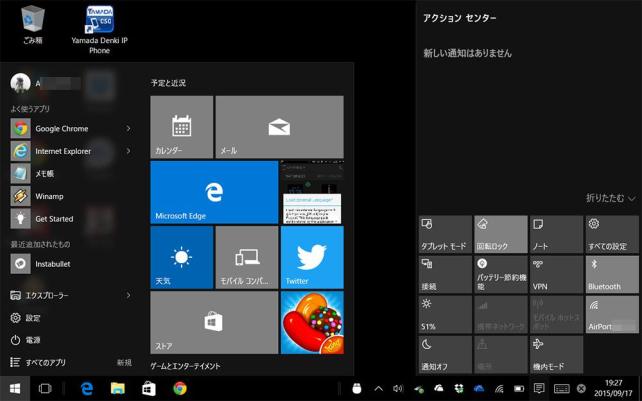642x401 pixels.
Task: Open the モバイル コンパニオン tile
Action: pos(247,257)
